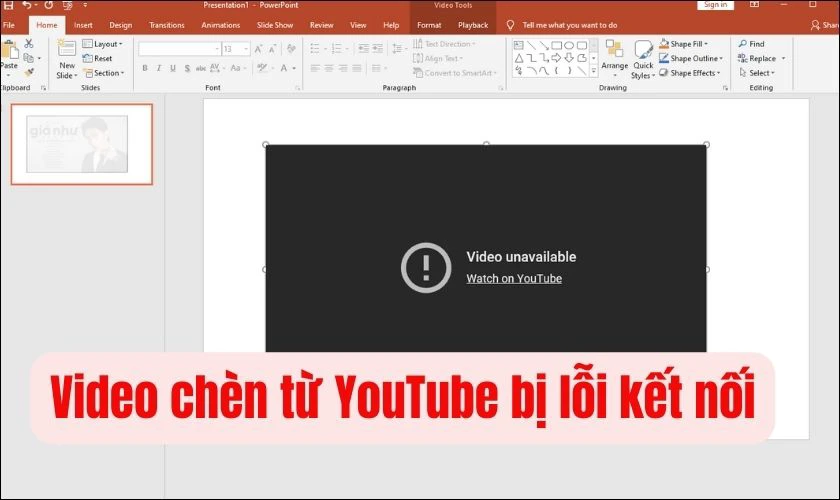Align text left
This screenshot has height=500, width=840.
point(315,68)
